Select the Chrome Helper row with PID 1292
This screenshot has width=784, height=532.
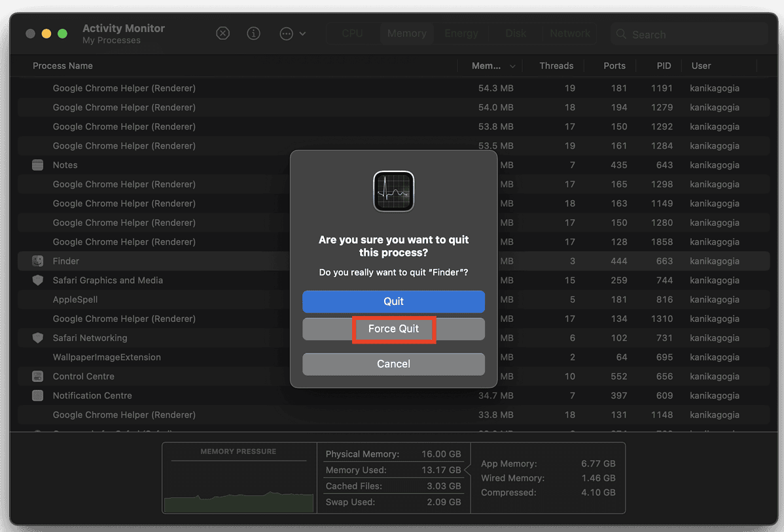[393, 126]
